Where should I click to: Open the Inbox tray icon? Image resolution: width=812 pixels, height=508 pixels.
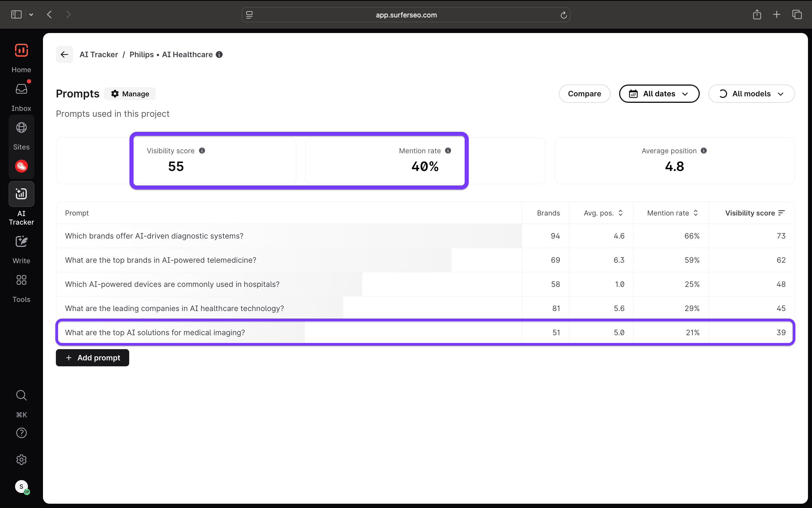coord(21,89)
